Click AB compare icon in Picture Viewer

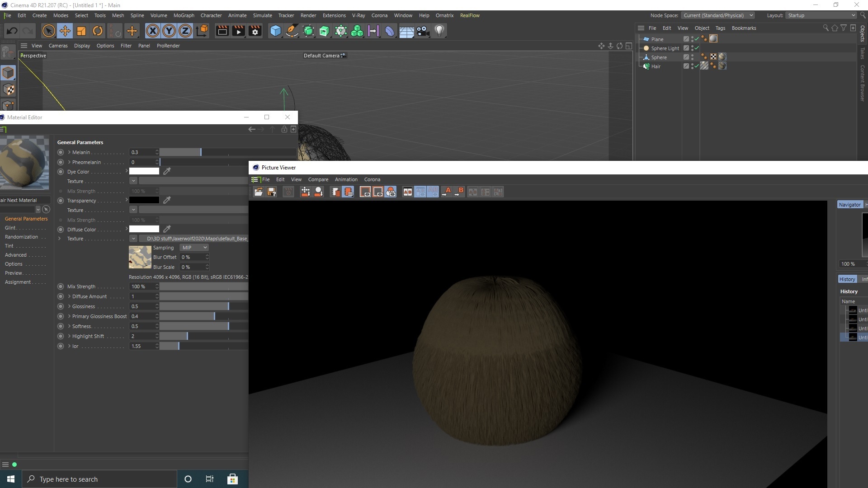[x=408, y=192]
